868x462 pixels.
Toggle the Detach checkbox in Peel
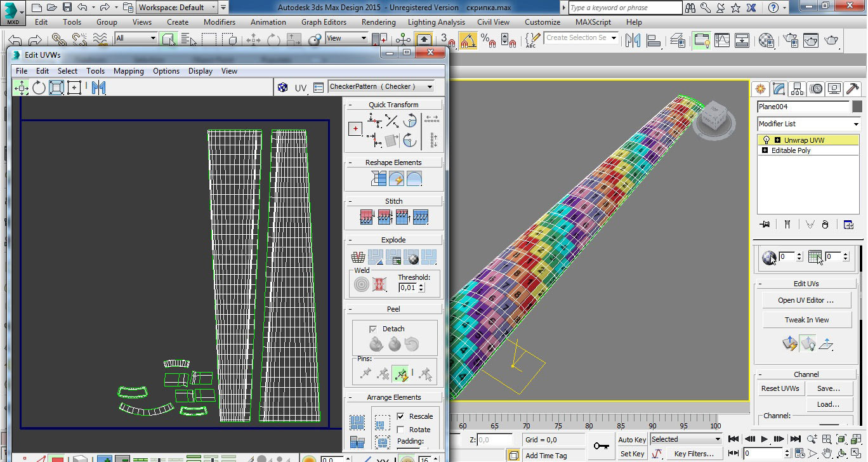373,329
